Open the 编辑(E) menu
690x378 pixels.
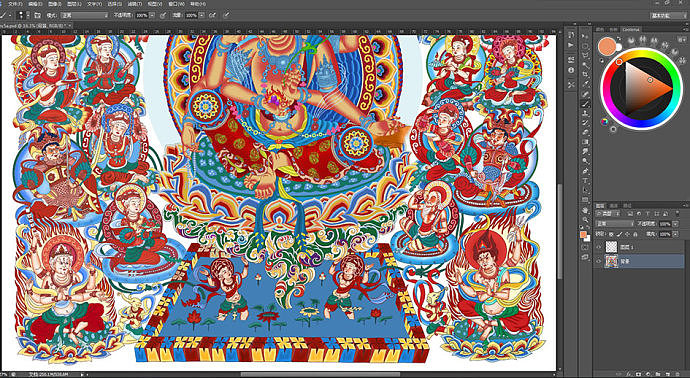[x=35, y=4]
